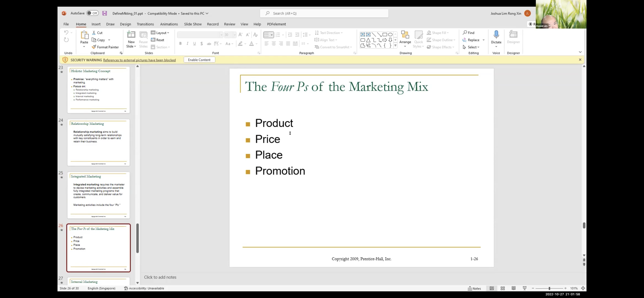Viewport: 644px width, 298px height.
Task: Expand the Copy dropdown arrow
Action: pos(109,40)
